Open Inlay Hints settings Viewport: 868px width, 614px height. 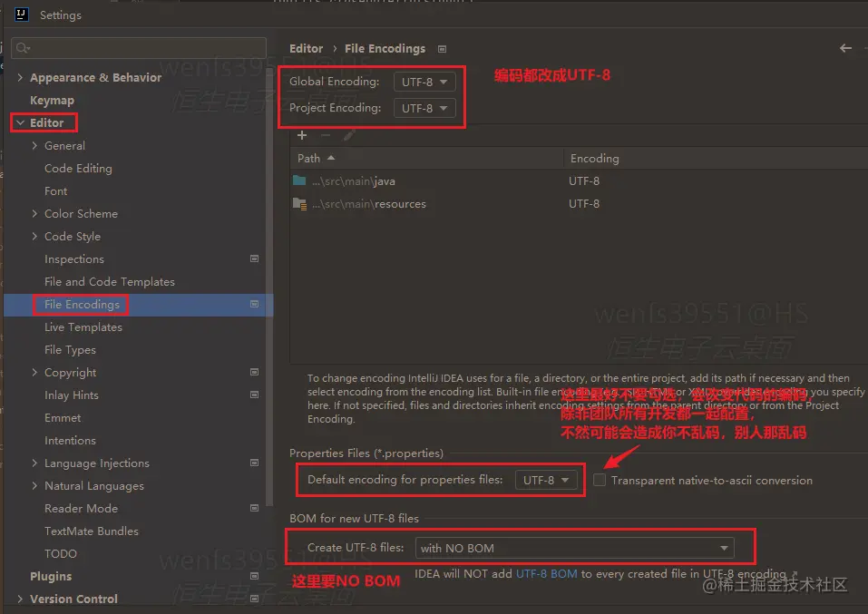pyautogui.click(x=72, y=395)
